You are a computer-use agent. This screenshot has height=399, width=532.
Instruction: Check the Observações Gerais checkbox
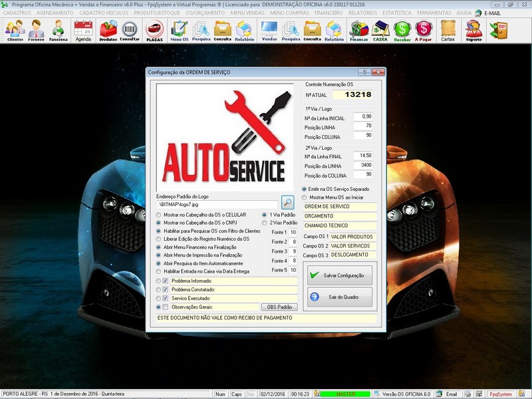pos(166,307)
